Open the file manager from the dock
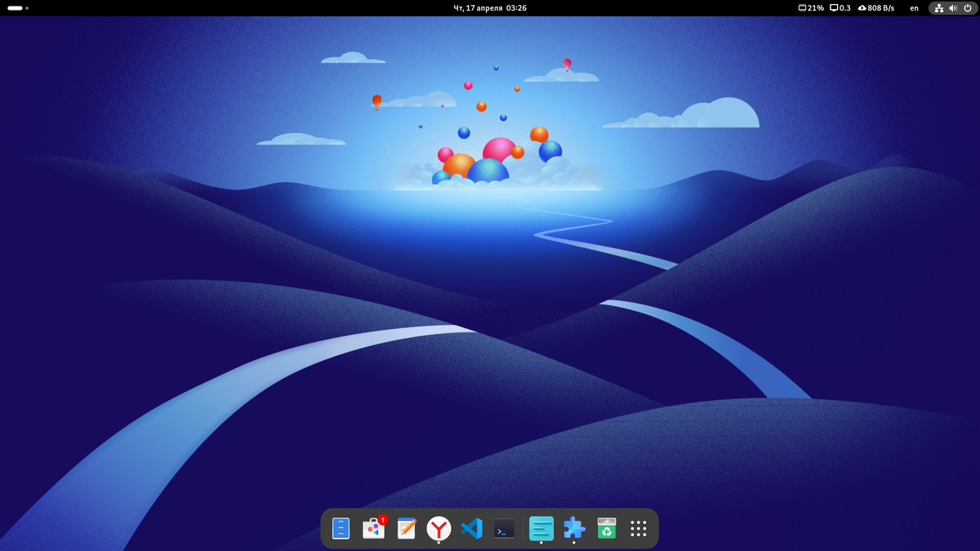 click(340, 528)
